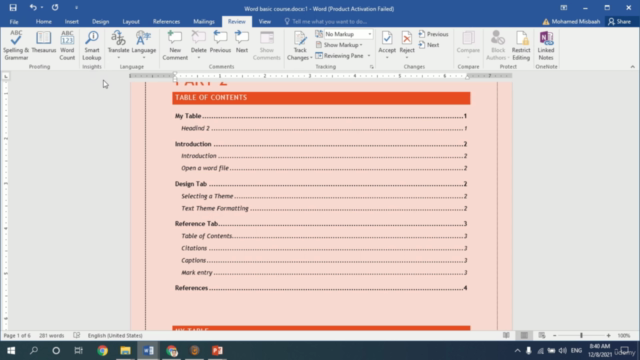Switch to the Layout tab
Image resolution: width=640 pixels, height=360 pixels.
[131, 22]
